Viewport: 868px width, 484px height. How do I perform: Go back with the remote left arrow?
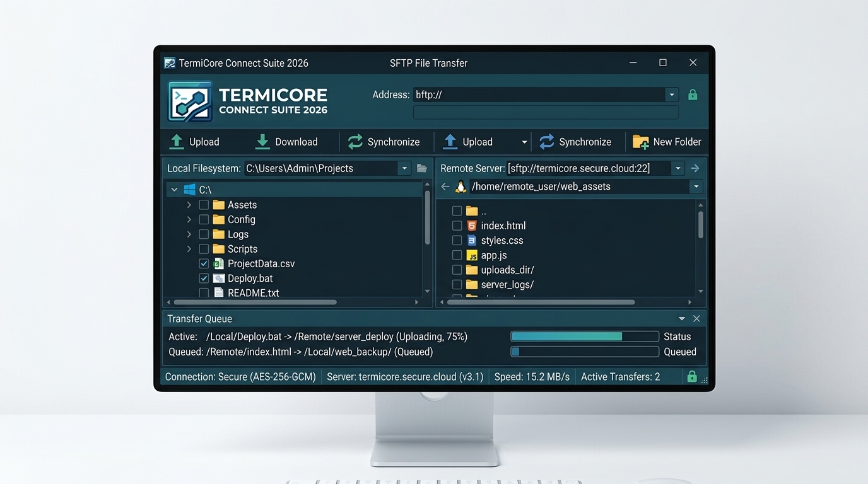(x=445, y=187)
